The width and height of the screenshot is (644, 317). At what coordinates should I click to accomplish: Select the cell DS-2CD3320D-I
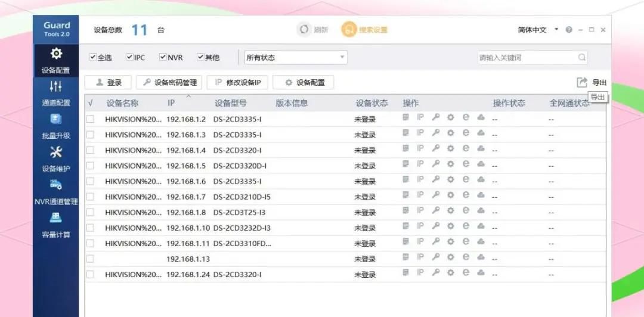[240, 166]
